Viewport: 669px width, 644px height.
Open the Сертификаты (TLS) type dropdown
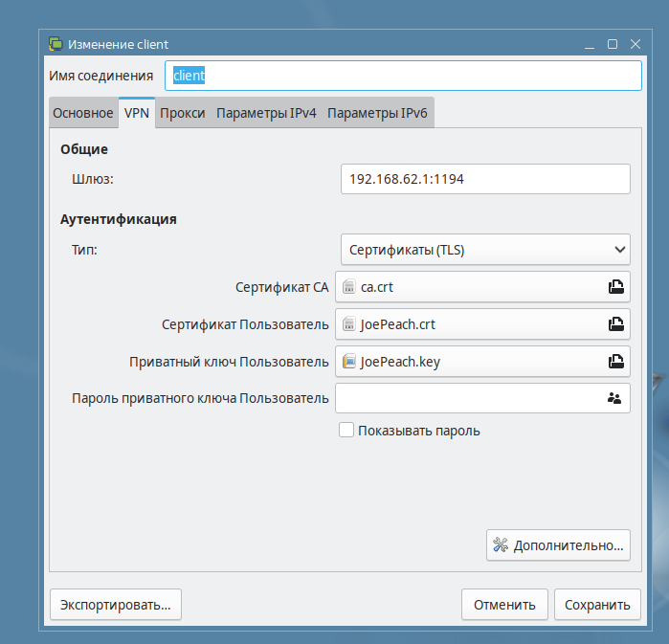point(485,250)
